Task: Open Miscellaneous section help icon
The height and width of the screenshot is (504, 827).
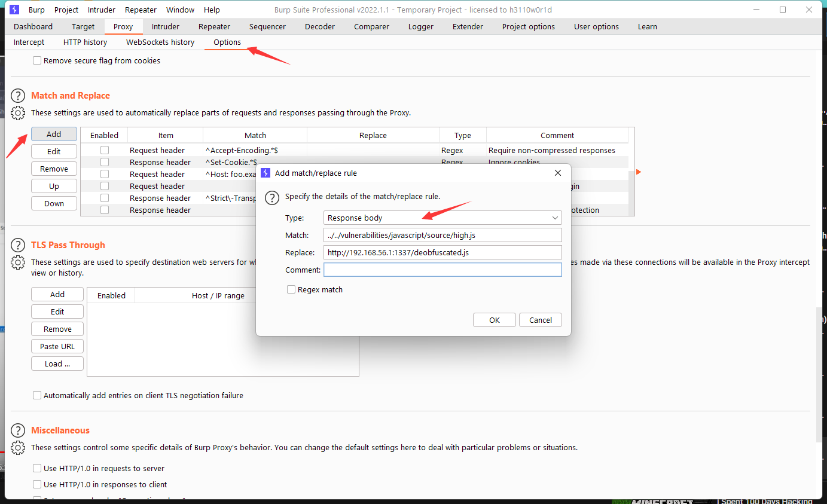Action: (x=18, y=430)
